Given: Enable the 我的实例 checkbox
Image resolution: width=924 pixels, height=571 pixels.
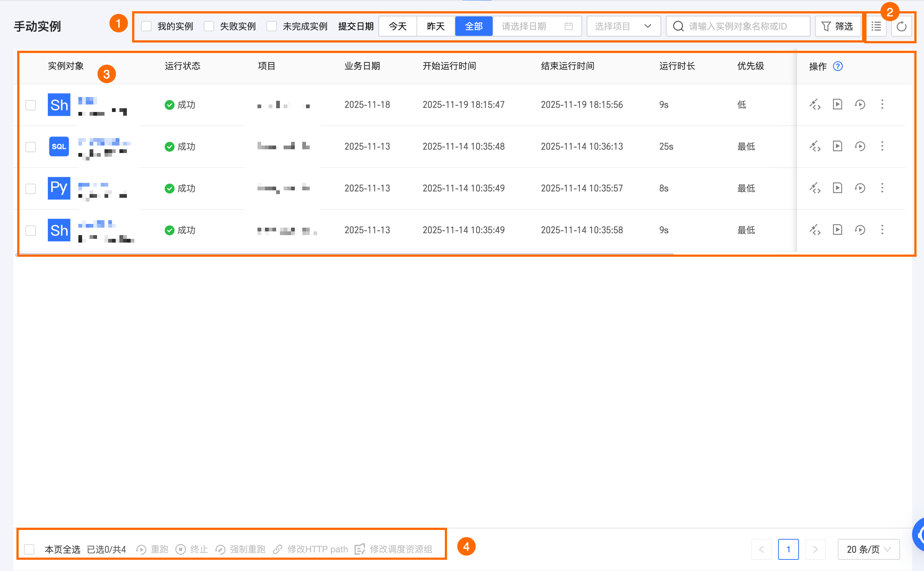Looking at the screenshot, I should click(146, 26).
